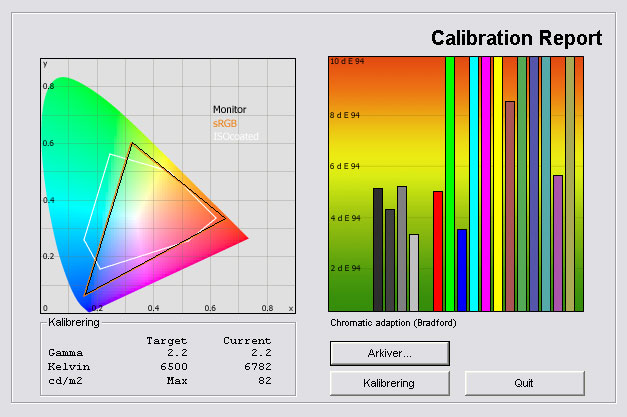Click the yellow bar in the chart

click(498, 184)
